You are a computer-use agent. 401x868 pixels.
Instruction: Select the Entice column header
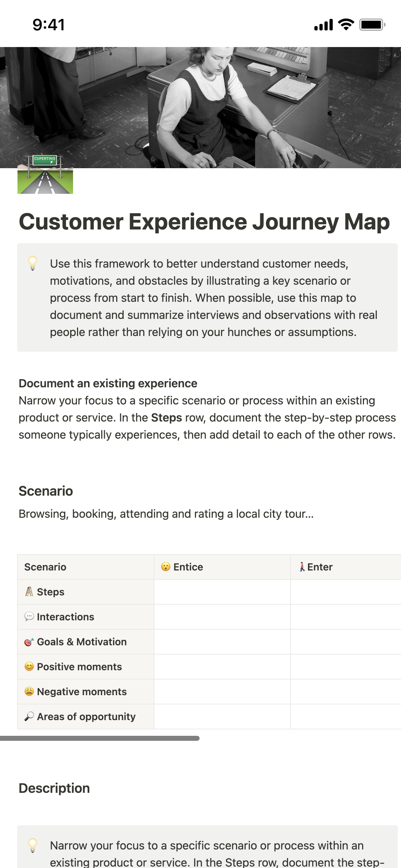point(188,567)
